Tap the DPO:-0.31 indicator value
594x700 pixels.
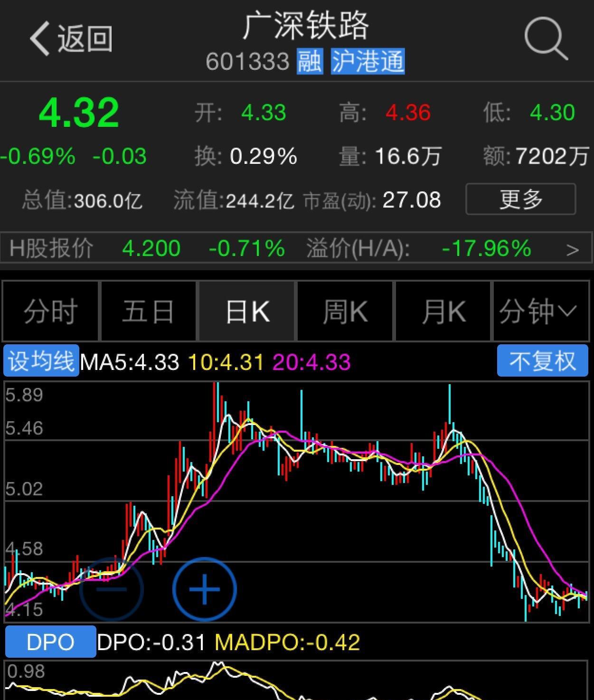pos(151,643)
